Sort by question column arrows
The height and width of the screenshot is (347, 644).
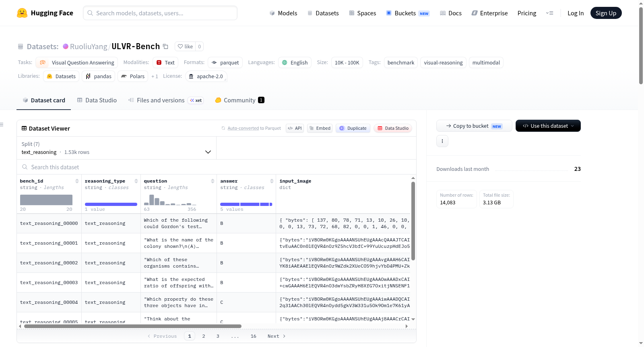coord(213,181)
